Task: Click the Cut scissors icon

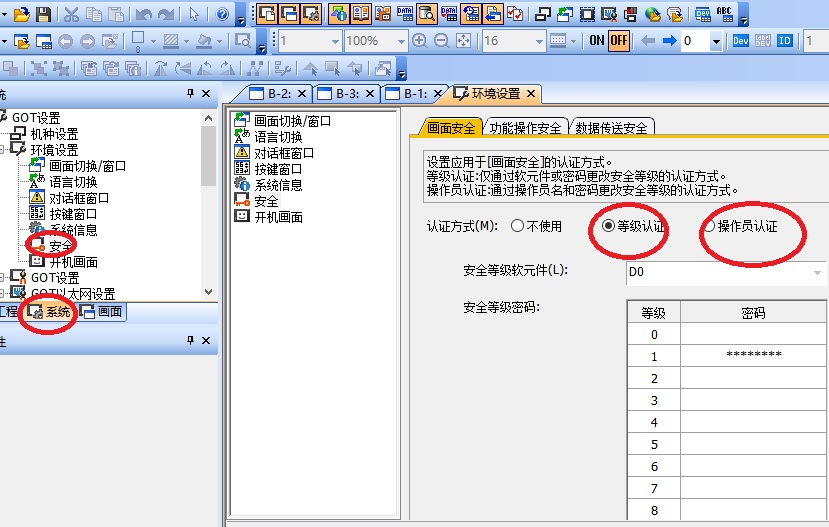Action: [72, 14]
